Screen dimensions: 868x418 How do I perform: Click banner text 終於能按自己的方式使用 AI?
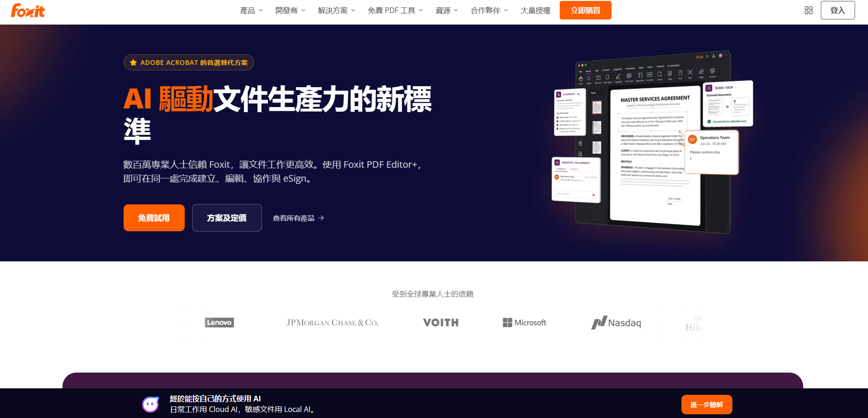click(215, 399)
